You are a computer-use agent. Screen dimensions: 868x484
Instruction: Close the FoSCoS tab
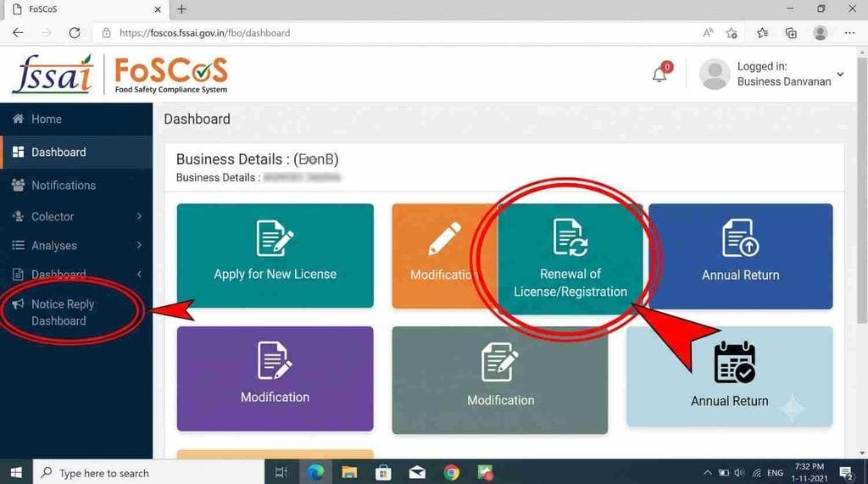tap(158, 9)
